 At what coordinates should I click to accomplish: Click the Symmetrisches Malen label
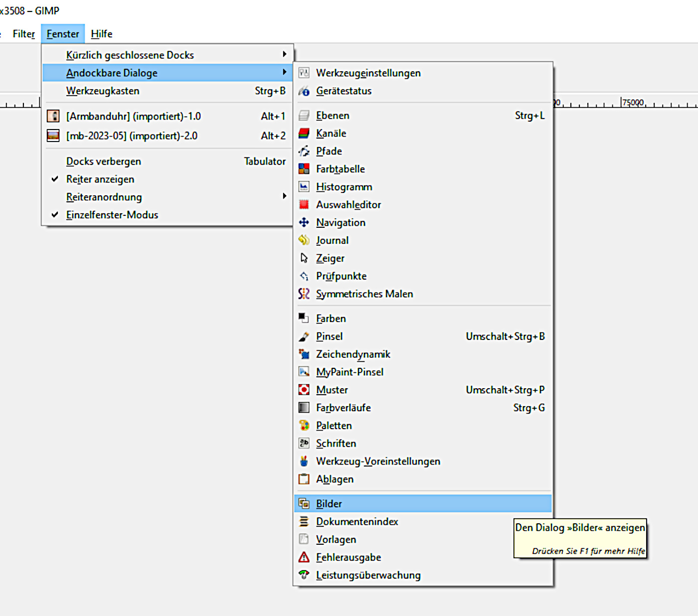click(x=364, y=294)
